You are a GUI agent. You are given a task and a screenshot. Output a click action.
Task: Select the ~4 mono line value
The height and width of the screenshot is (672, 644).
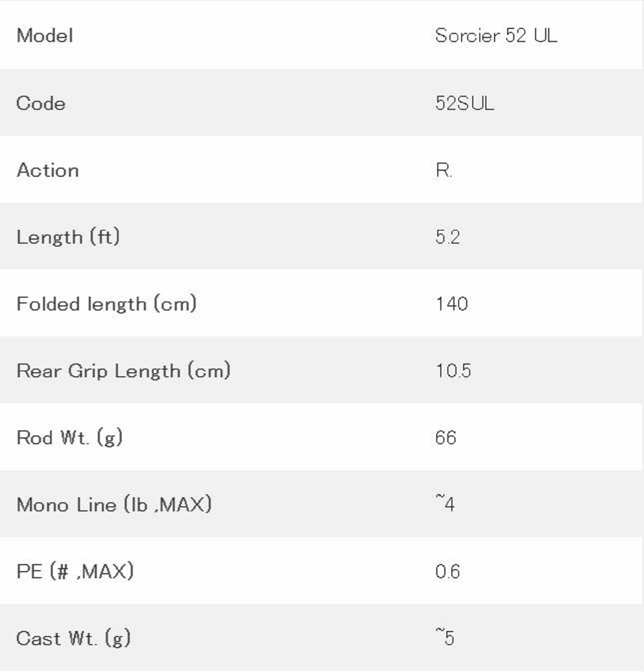(445, 505)
